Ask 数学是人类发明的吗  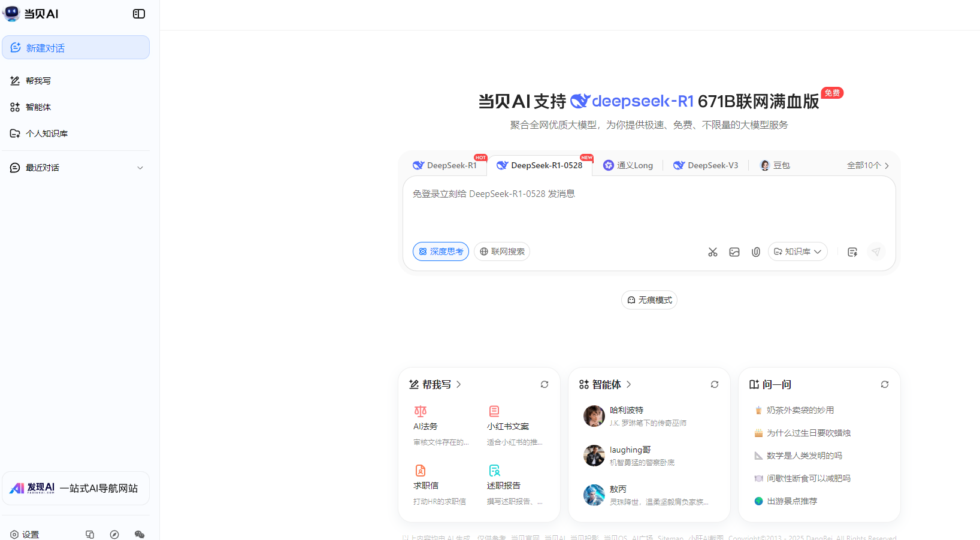[x=804, y=456]
